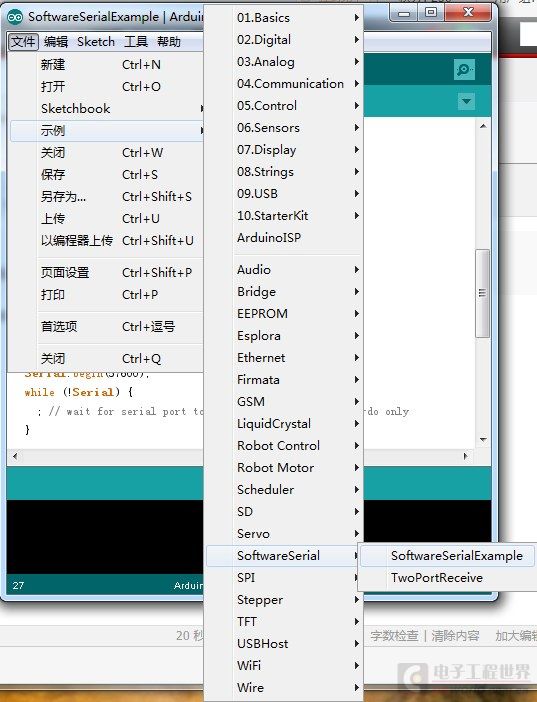The height and width of the screenshot is (702, 537).
Task: Expand the 04.Communication examples
Action: click(284, 83)
